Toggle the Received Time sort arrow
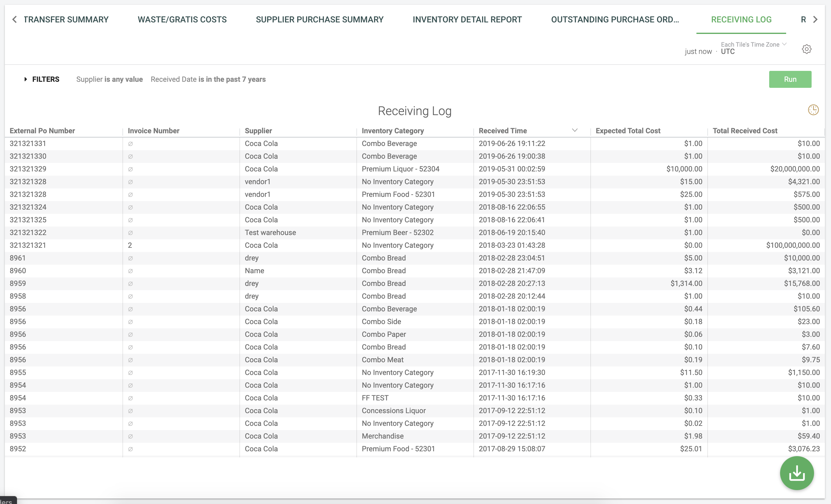The width and height of the screenshot is (831, 504). [x=575, y=131]
